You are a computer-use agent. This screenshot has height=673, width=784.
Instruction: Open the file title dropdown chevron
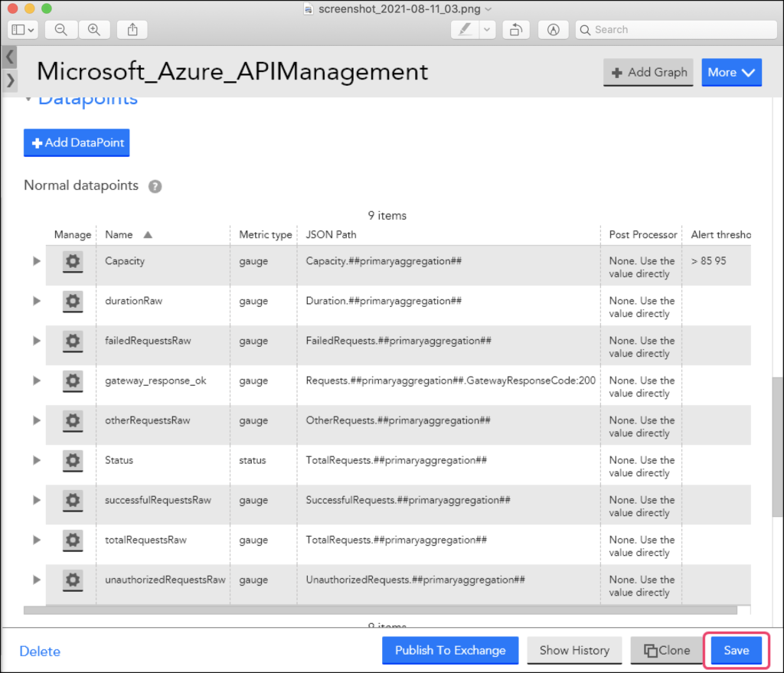(x=488, y=9)
